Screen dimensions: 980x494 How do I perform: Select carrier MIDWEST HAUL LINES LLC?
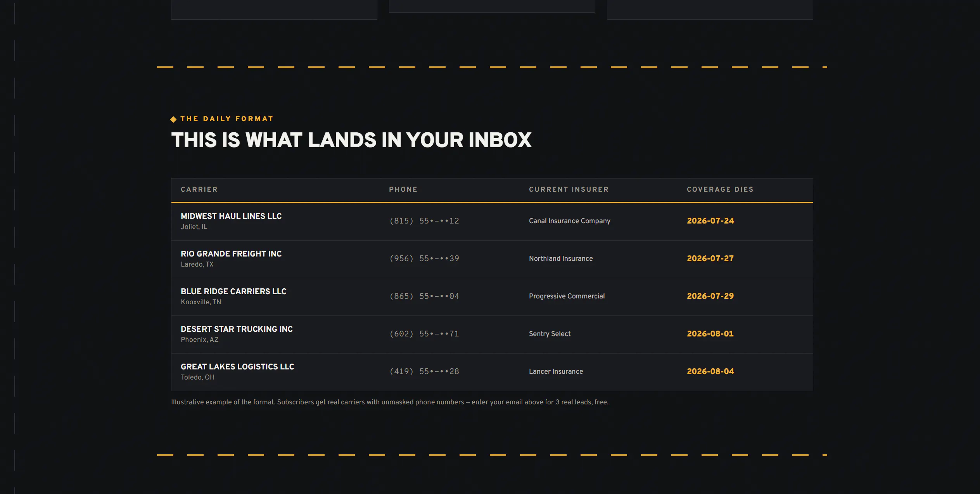click(231, 216)
